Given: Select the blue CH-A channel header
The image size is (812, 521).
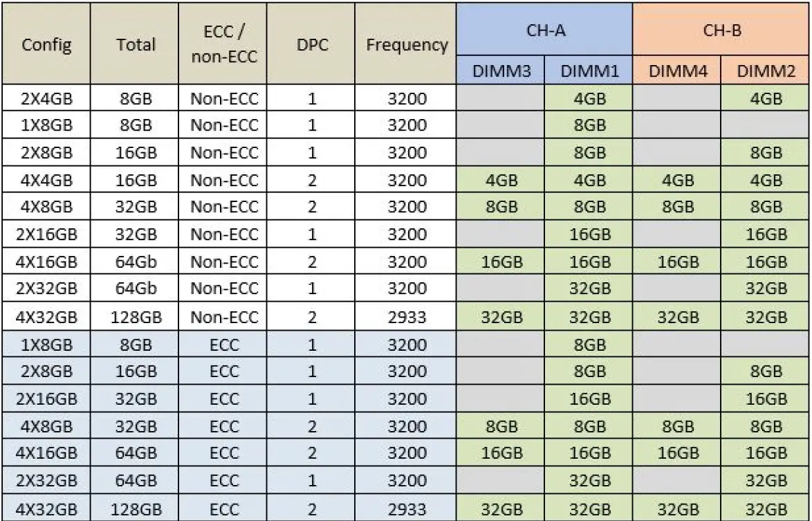Looking at the screenshot, I should coord(544,30).
